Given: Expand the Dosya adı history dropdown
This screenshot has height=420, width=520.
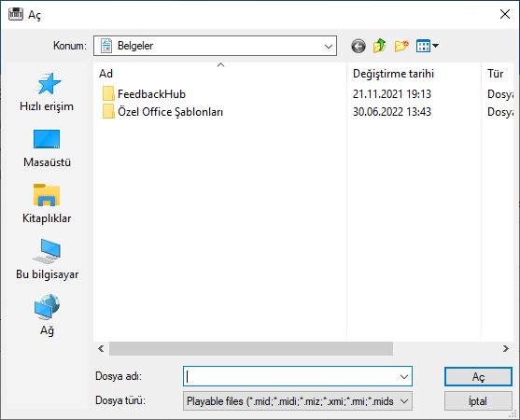Looking at the screenshot, I should (404, 376).
